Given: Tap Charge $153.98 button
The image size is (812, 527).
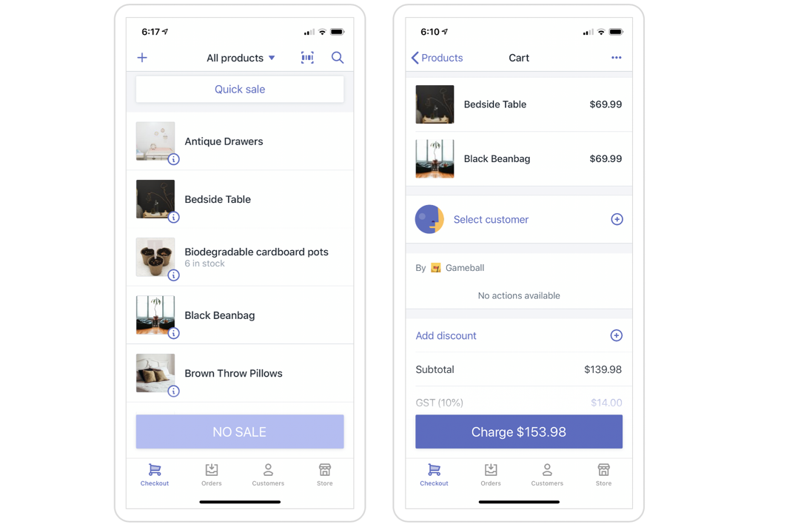Looking at the screenshot, I should (519, 432).
